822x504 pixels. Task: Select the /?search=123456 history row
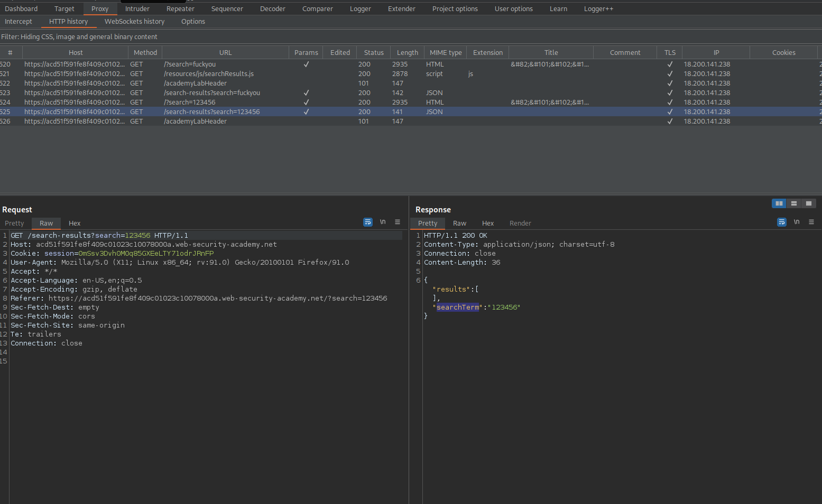(411, 102)
